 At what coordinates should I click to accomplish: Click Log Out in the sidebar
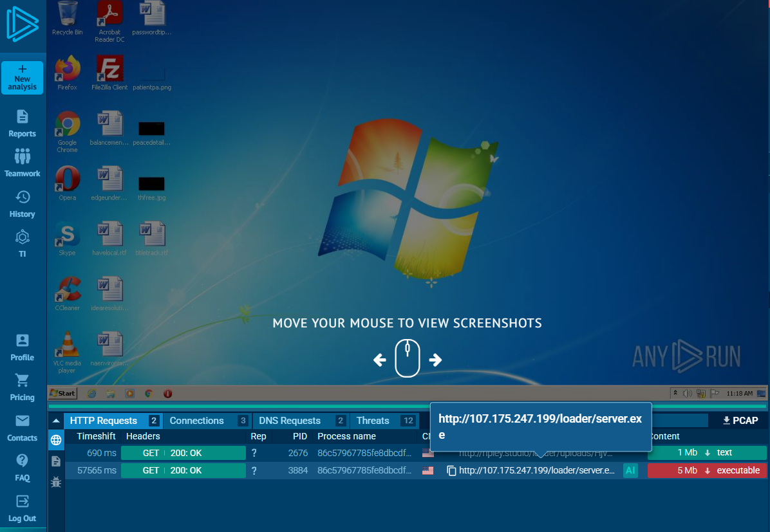tap(22, 508)
